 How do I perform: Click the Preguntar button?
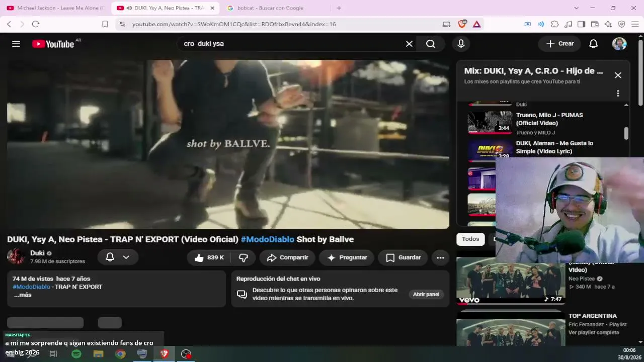click(x=347, y=257)
